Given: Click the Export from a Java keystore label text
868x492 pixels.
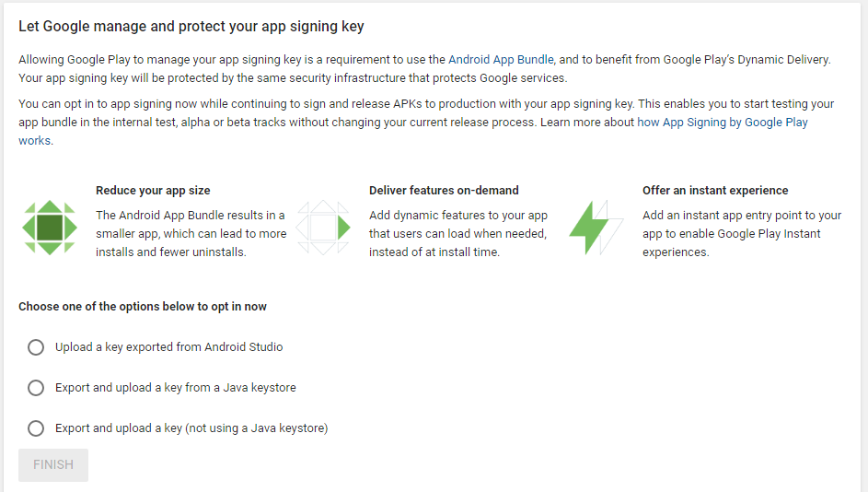Looking at the screenshot, I should (176, 388).
